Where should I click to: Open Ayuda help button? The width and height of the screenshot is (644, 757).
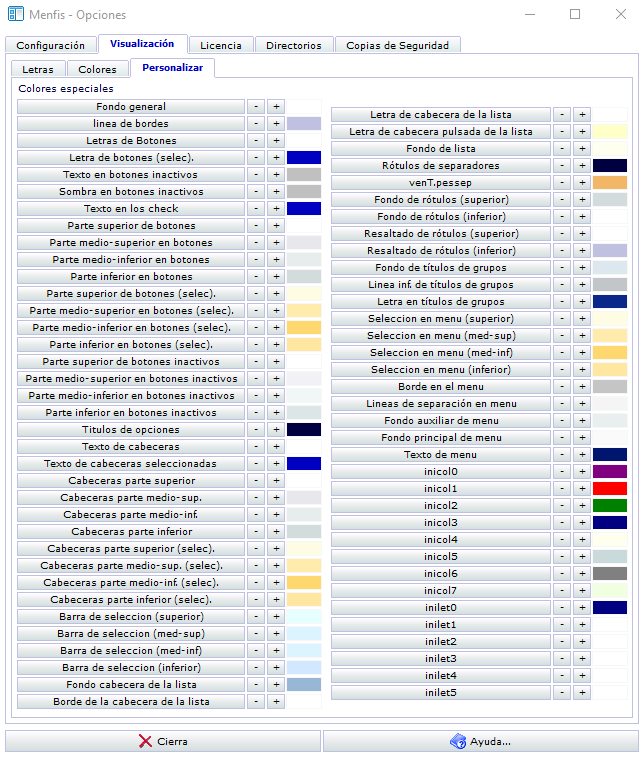(481, 741)
